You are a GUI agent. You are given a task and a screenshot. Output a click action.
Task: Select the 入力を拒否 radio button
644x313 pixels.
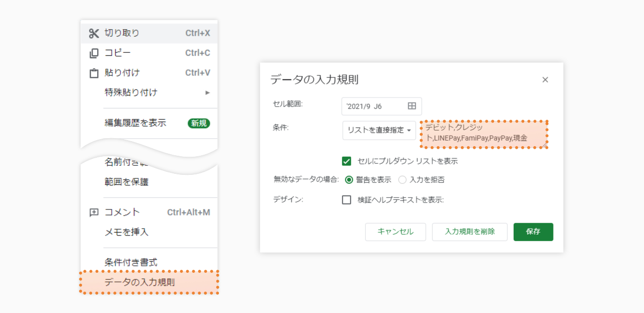[403, 180]
